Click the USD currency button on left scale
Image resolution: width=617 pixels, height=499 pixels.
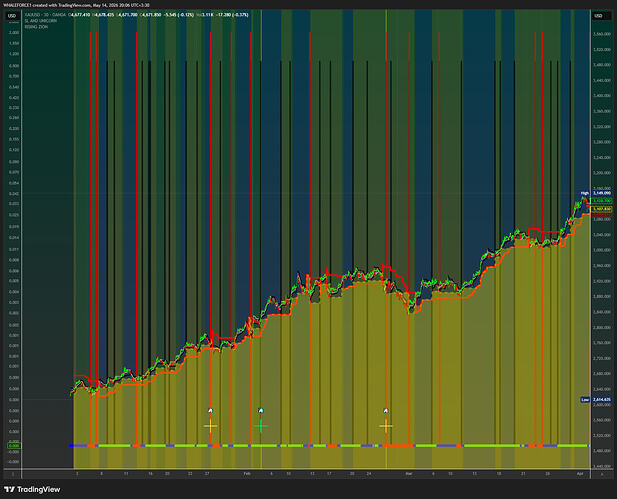[x=12, y=16]
